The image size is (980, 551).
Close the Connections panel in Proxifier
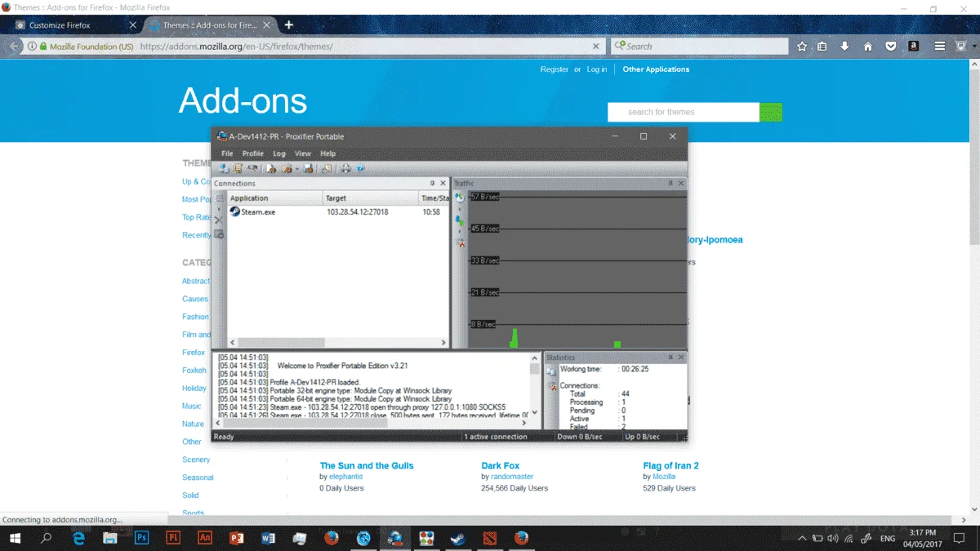(x=443, y=184)
